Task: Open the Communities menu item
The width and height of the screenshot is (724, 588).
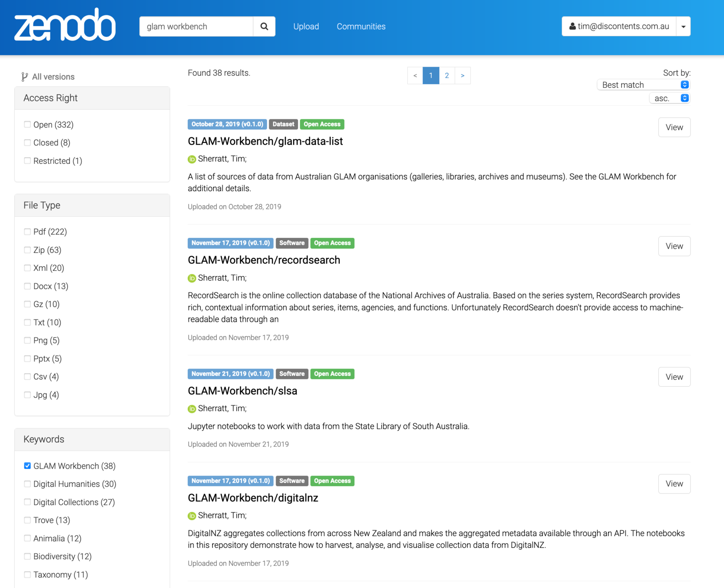Action: coord(361,27)
